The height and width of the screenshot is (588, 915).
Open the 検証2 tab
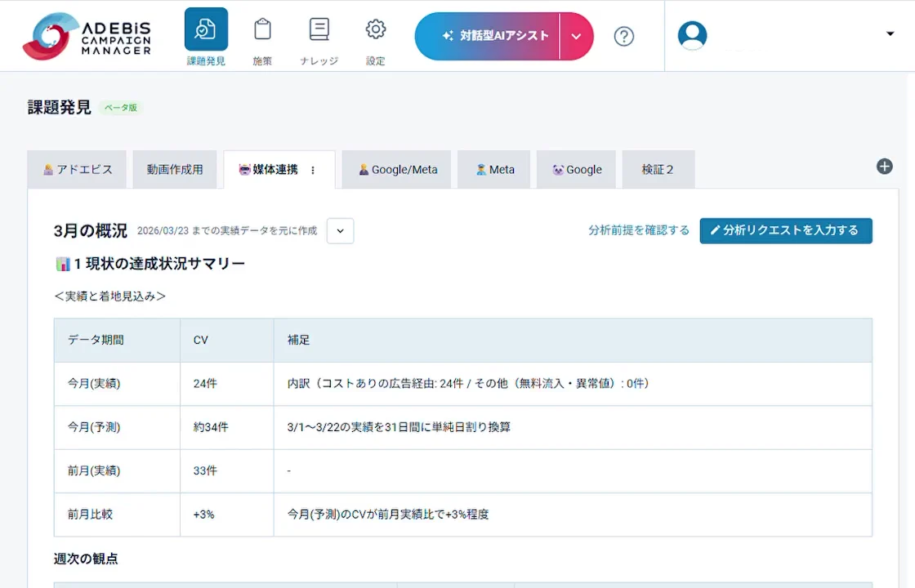pos(658,169)
